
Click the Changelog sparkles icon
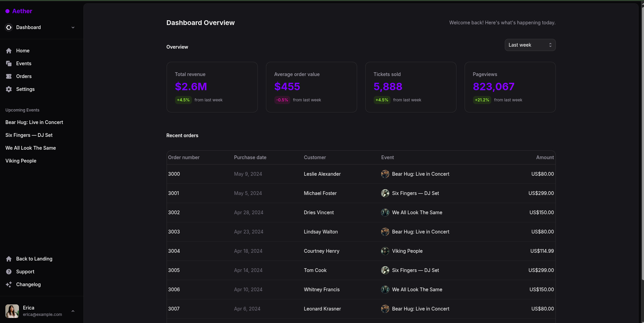point(9,284)
